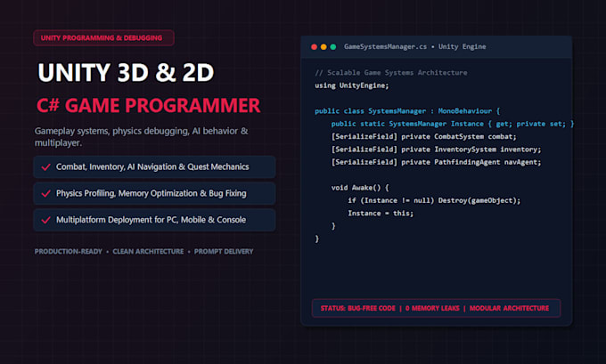Click the CombatSystem combat field line
Screen dimensions: 606x364
[x=423, y=137]
